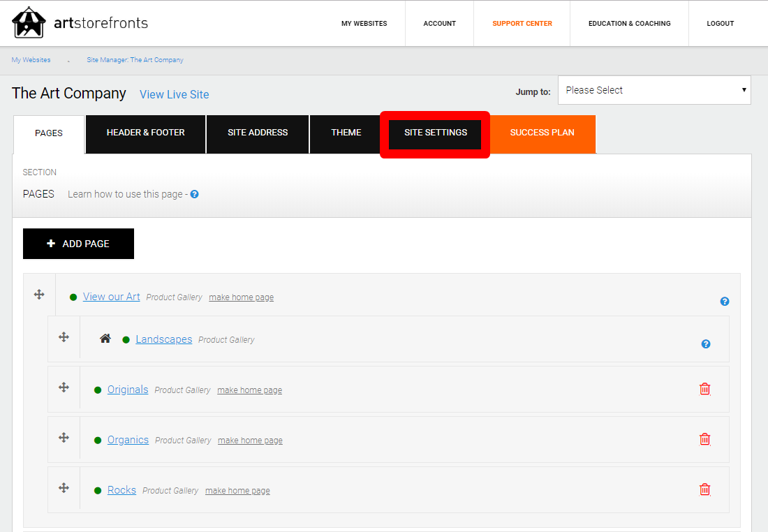
Task: Delete the Originals page via trash icon
Action: click(704, 388)
